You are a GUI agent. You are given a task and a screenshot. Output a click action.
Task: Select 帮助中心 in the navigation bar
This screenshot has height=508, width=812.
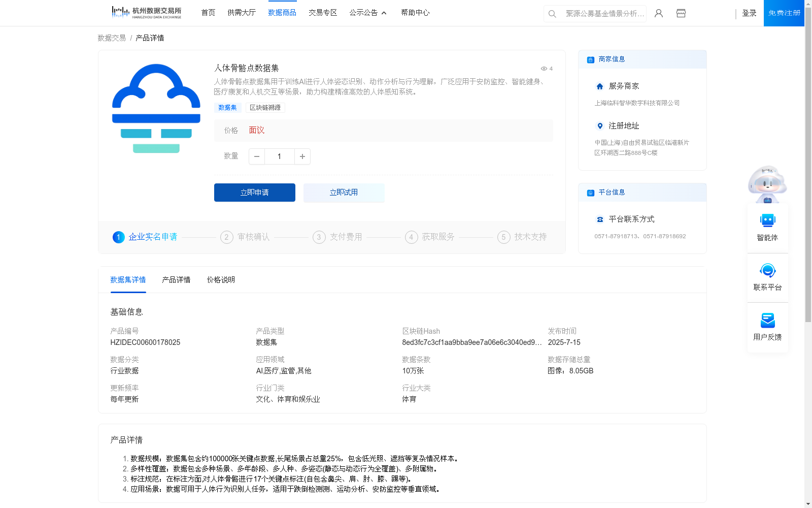(415, 13)
